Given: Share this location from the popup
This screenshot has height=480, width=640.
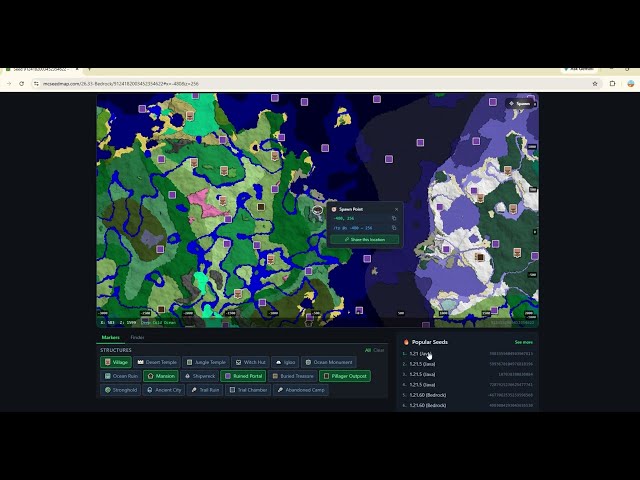Looking at the screenshot, I should point(364,240).
